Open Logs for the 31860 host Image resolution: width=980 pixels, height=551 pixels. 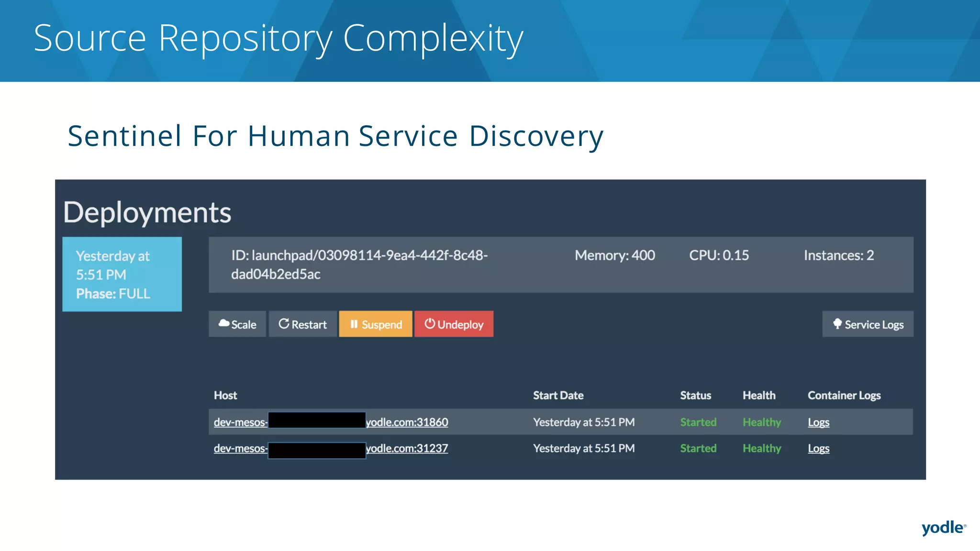[819, 422]
